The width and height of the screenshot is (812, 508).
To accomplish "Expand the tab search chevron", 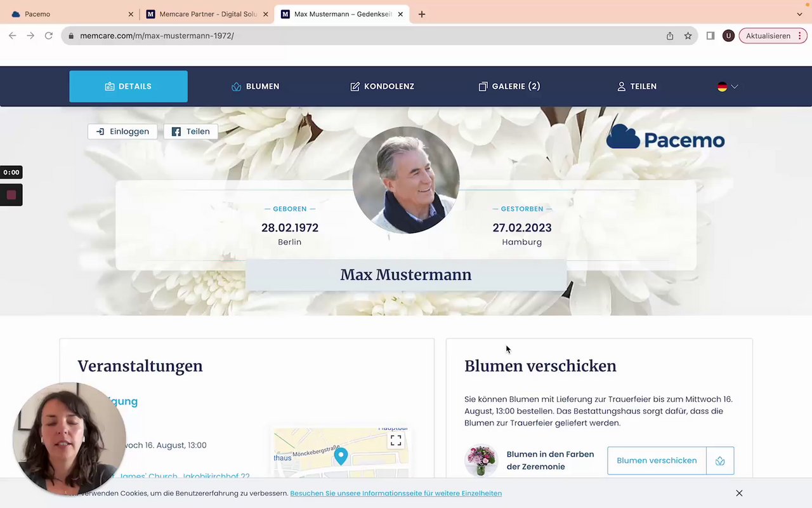I will [799, 14].
